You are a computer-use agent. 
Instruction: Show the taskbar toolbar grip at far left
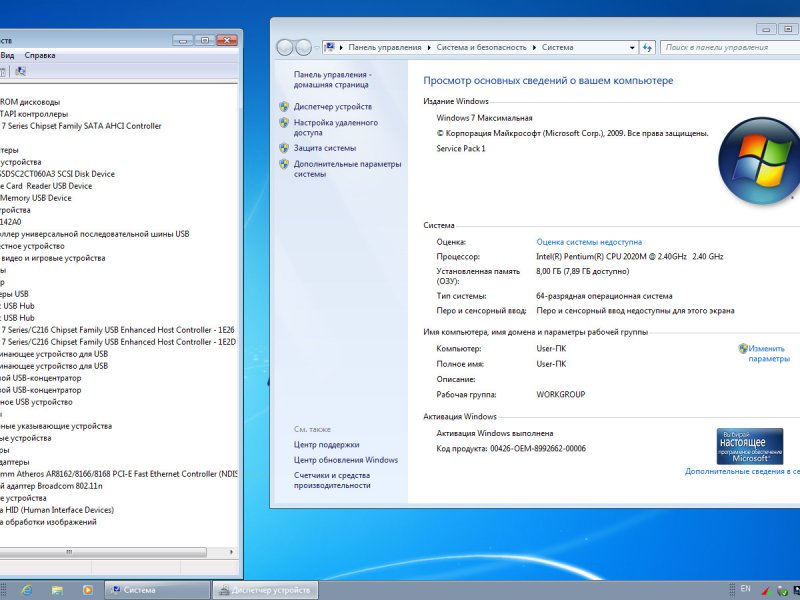click(3, 590)
